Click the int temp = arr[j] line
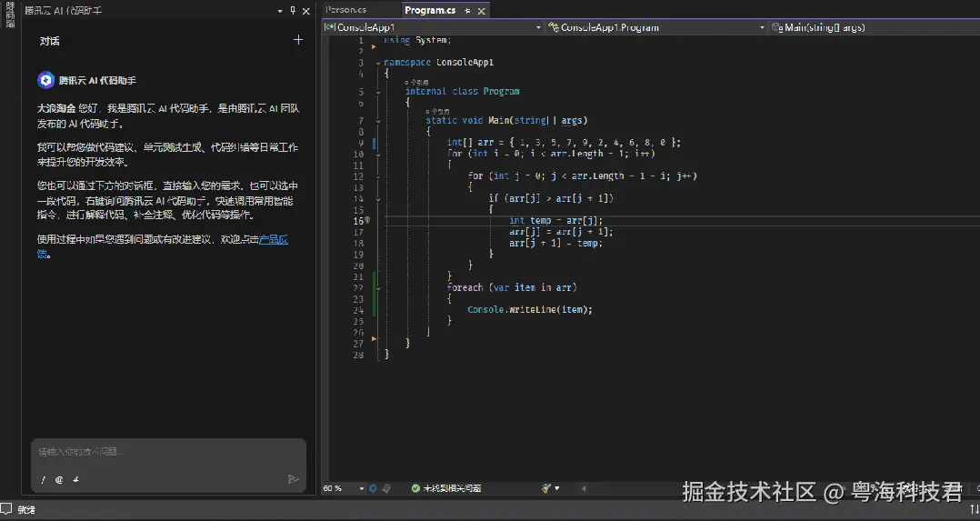The height and width of the screenshot is (521, 980). 556,220
